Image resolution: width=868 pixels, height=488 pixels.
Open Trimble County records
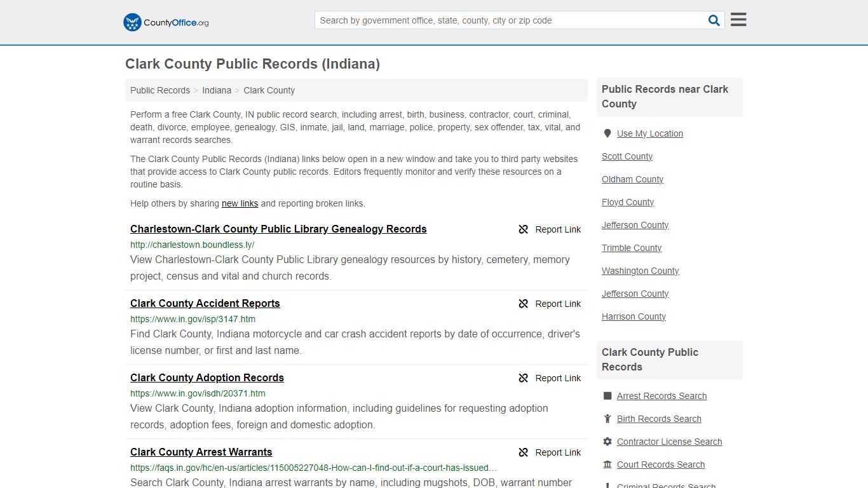tap(632, 248)
